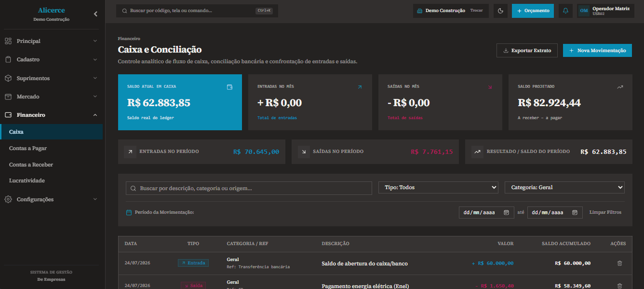The width and height of the screenshot is (644, 289).
Task: Click the Ctrl+K shortcut badge
Action: pyautogui.click(x=264, y=11)
